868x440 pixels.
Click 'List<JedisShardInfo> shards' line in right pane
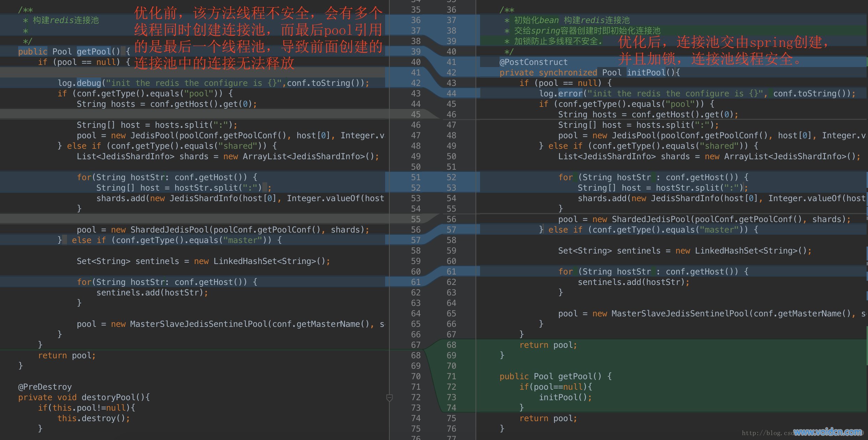(x=709, y=156)
